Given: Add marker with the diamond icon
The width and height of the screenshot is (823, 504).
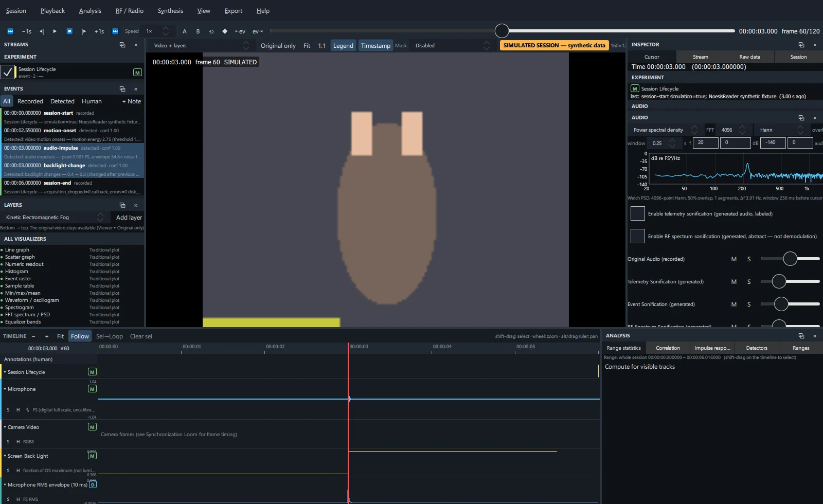Looking at the screenshot, I should (x=225, y=31).
